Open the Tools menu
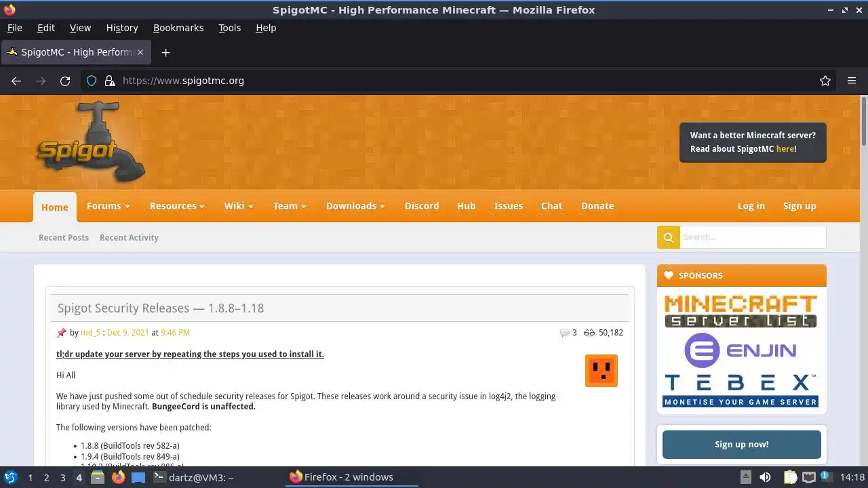 [x=230, y=28]
